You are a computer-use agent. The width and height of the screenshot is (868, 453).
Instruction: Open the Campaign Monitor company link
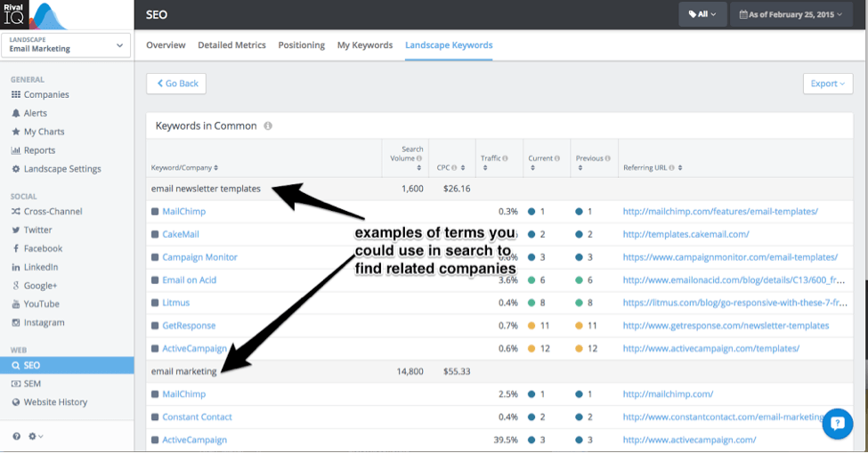point(199,257)
